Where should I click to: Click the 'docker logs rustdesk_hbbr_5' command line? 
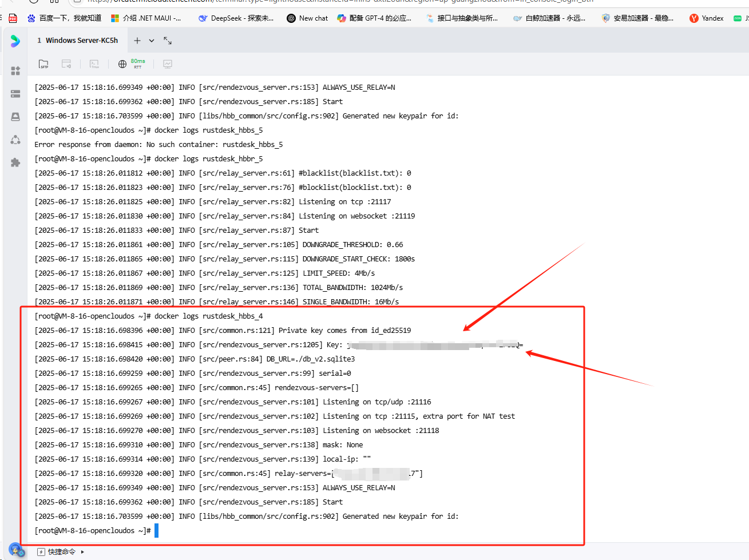(149, 159)
